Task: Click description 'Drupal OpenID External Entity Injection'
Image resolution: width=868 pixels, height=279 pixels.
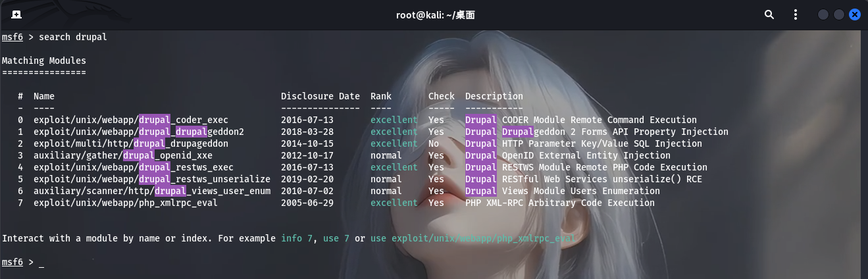Action: pyautogui.click(x=568, y=155)
